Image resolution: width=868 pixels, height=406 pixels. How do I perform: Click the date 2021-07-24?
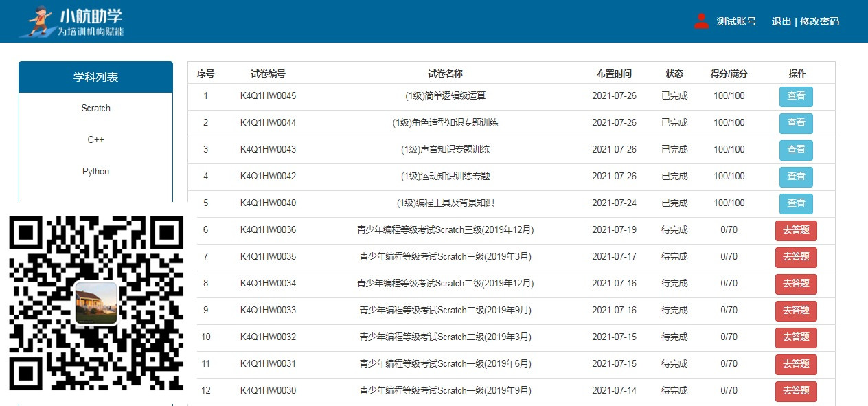614,203
